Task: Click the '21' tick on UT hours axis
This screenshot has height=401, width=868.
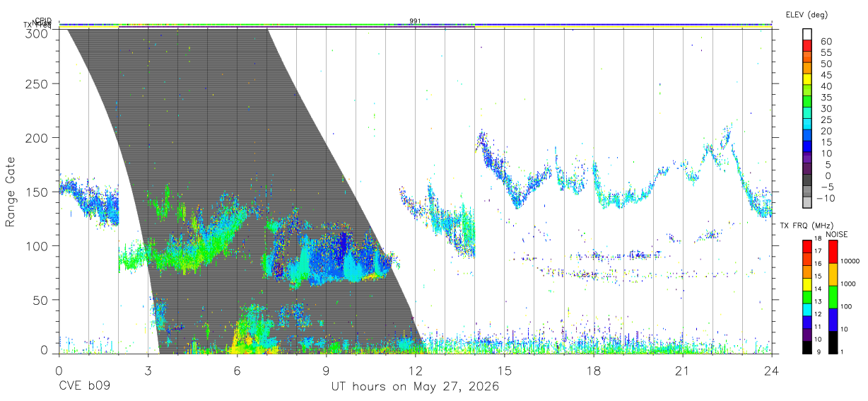Action: point(683,371)
